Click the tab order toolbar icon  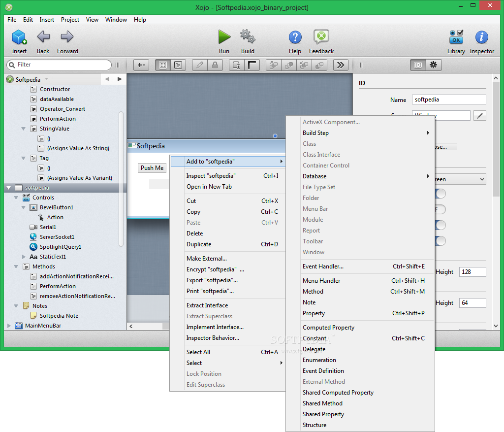click(x=237, y=65)
